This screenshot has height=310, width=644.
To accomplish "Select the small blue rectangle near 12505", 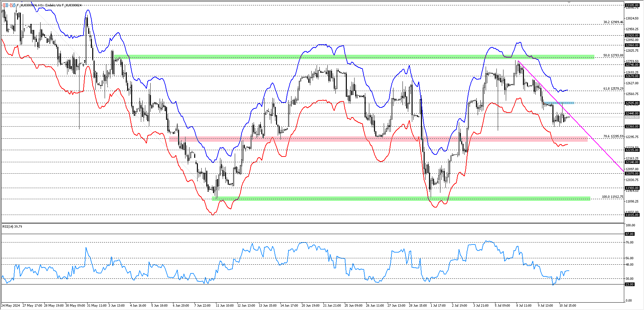I will pos(559,103).
